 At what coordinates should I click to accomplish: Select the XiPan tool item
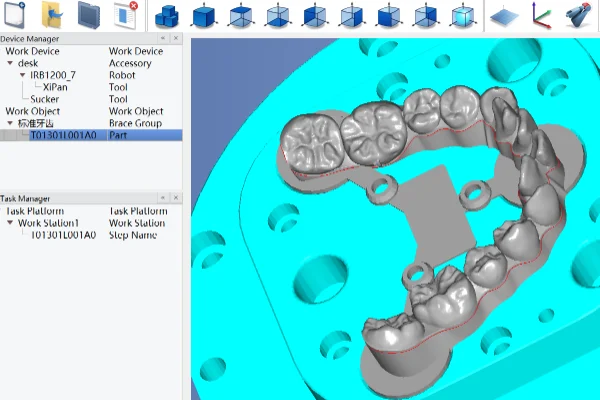(x=55, y=88)
